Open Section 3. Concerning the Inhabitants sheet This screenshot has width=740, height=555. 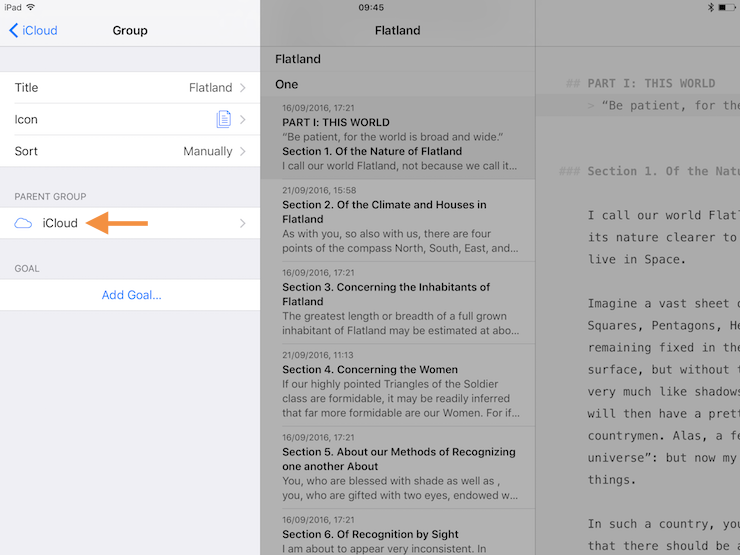(x=397, y=303)
